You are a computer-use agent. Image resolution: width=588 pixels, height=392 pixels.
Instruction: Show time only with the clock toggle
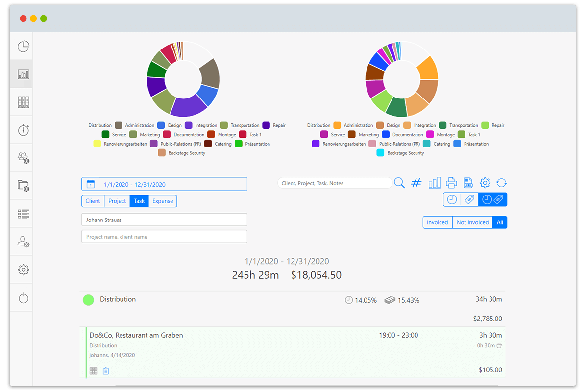tap(452, 199)
